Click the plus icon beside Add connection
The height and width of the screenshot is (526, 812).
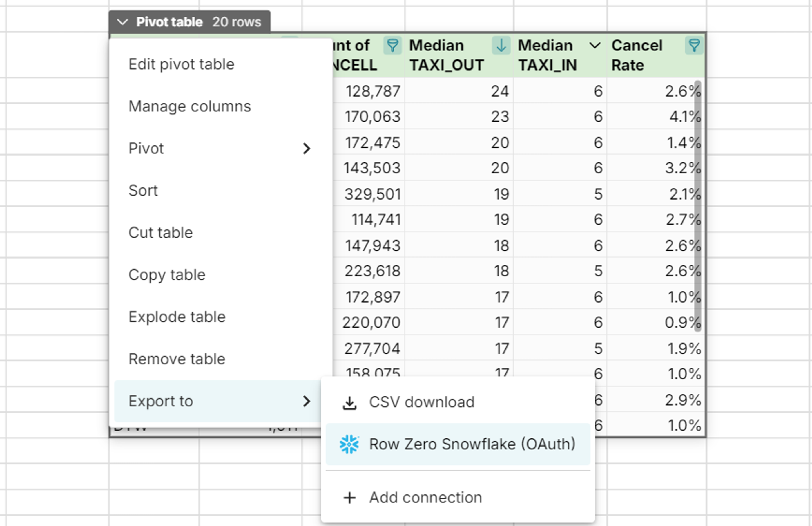[x=349, y=498]
